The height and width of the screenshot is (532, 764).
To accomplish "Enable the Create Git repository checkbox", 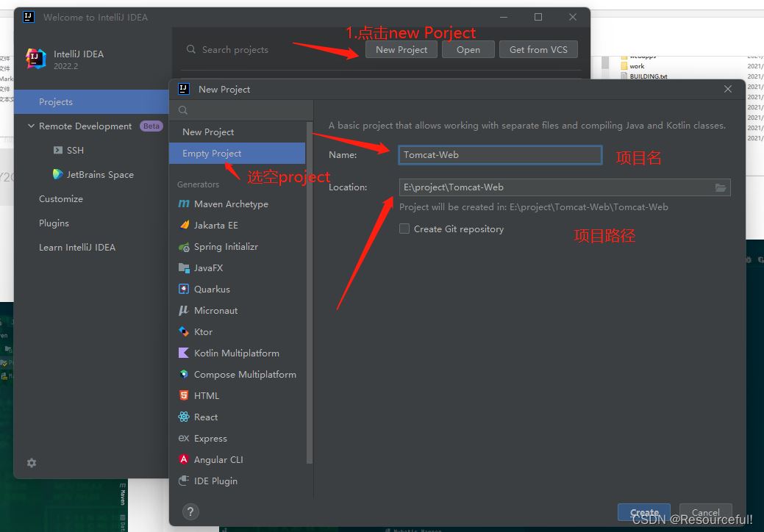I will [x=404, y=229].
